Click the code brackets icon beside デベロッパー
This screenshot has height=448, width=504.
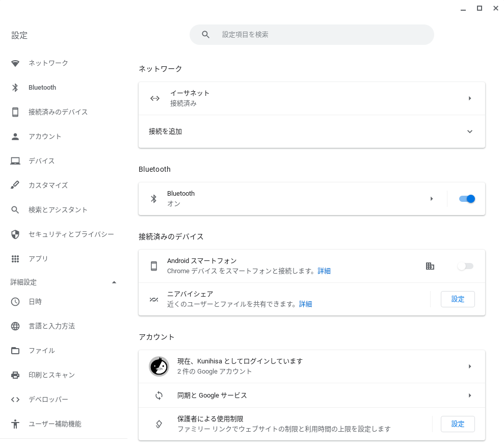click(x=15, y=400)
